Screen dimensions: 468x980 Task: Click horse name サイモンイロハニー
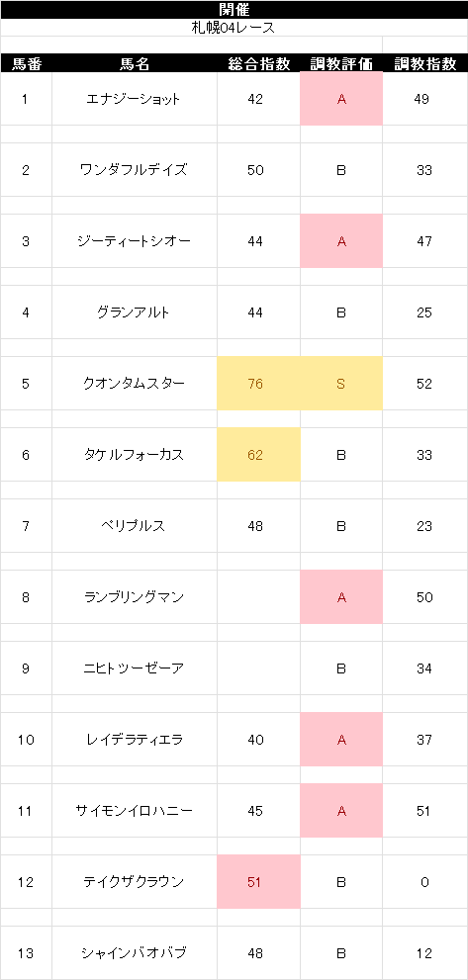pyautogui.click(x=134, y=811)
